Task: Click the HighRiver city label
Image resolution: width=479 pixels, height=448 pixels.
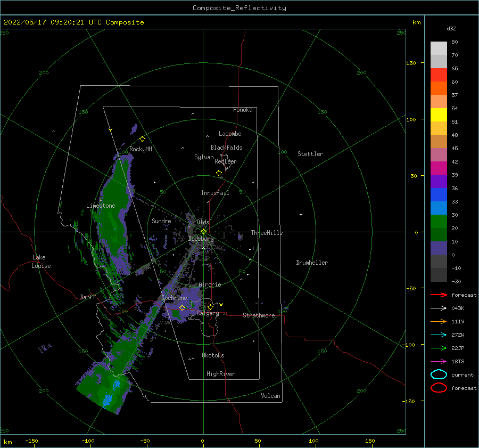Action: (221, 374)
